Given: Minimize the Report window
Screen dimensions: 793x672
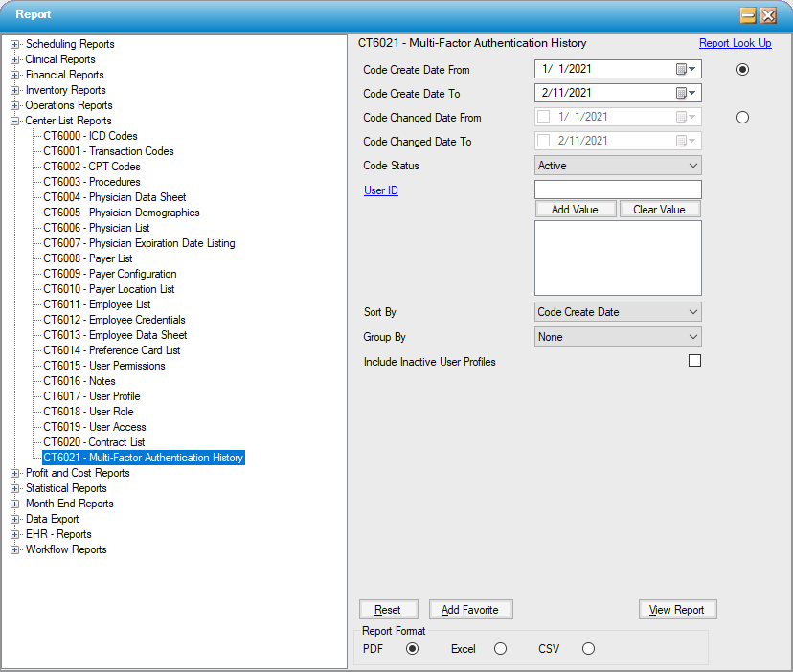Looking at the screenshot, I should point(749,15).
